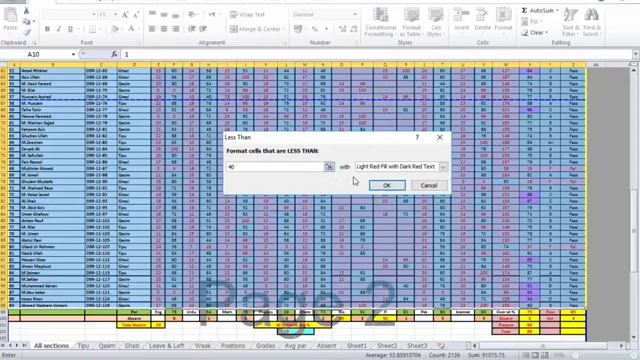Open the Sort & Filter menu
This screenshot has width=640, height=360.
(x=571, y=22)
